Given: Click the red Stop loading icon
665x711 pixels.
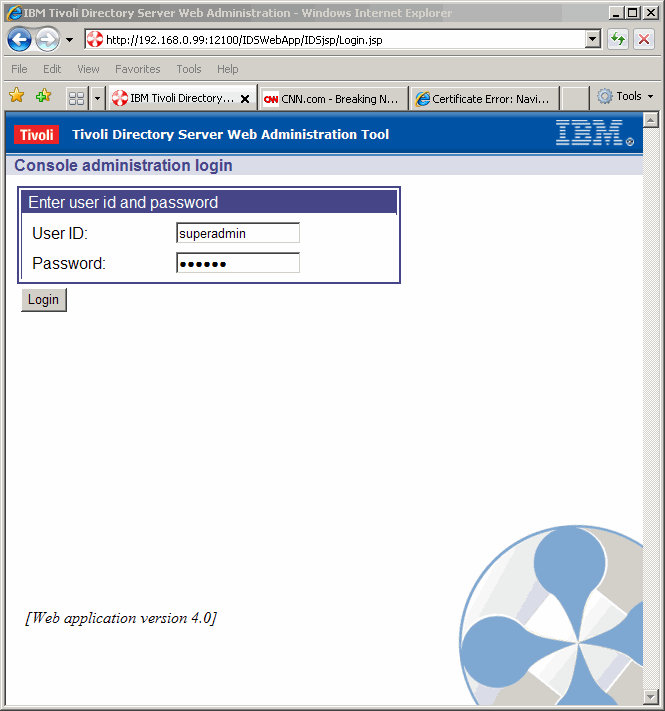Looking at the screenshot, I should coord(644,40).
